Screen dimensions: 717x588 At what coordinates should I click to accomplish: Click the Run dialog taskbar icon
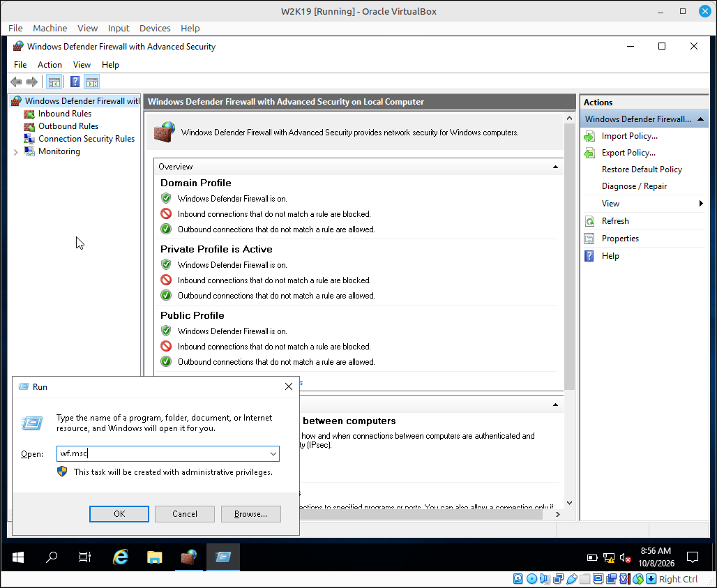[x=223, y=557]
